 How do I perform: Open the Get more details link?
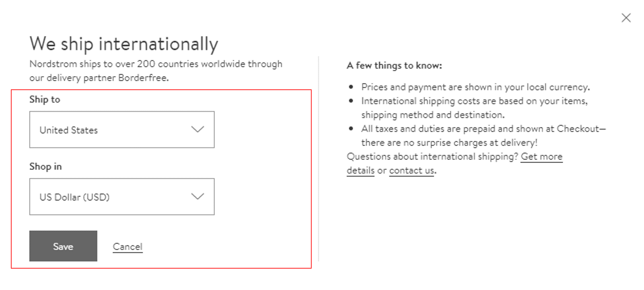(541, 156)
